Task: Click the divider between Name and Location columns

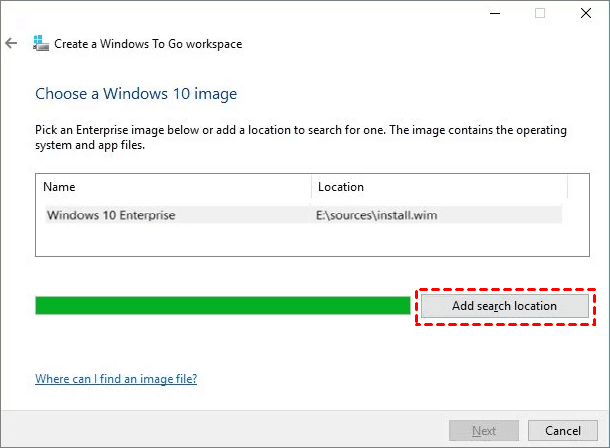Action: click(312, 187)
